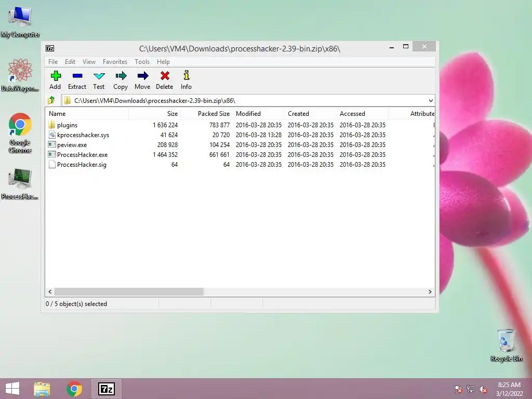Select ProcessHacker.exe file name
Image resolution: width=532 pixels, height=399 pixels.
coord(83,155)
